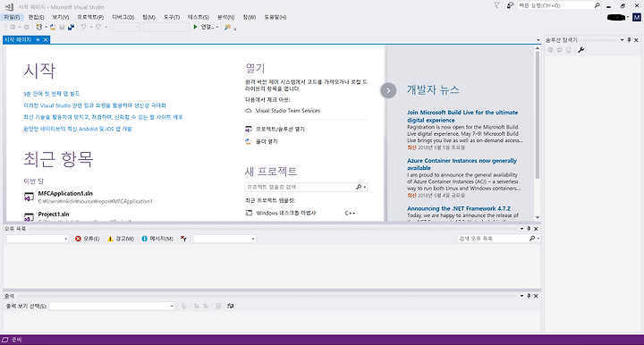Click the navigate forward toolbar icon
Screen dimensions: 644x345
pyautogui.click(x=26, y=27)
